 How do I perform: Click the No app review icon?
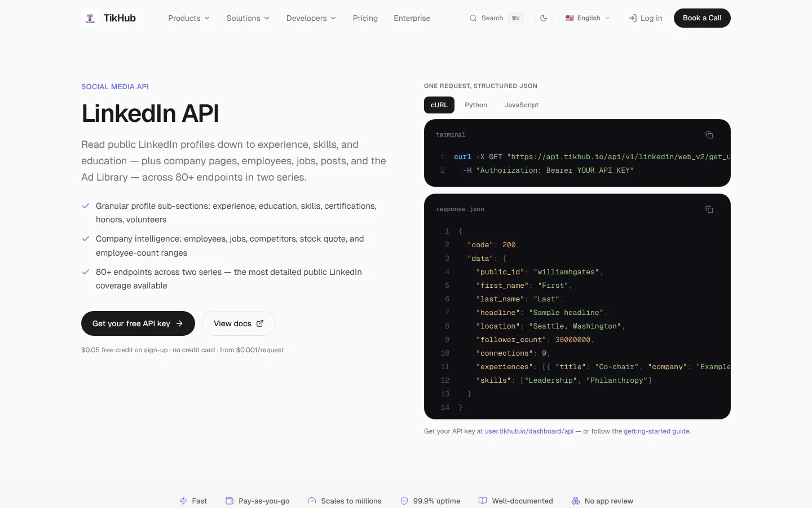tap(576, 501)
